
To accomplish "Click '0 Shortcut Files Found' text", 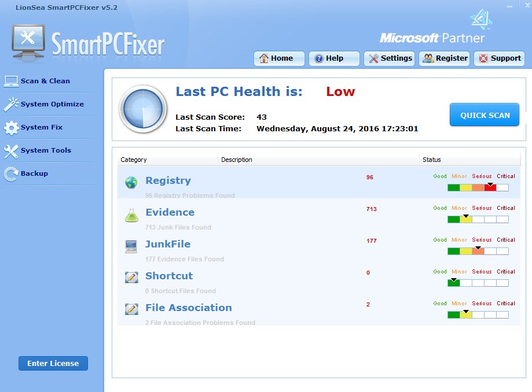I will point(181,291).
